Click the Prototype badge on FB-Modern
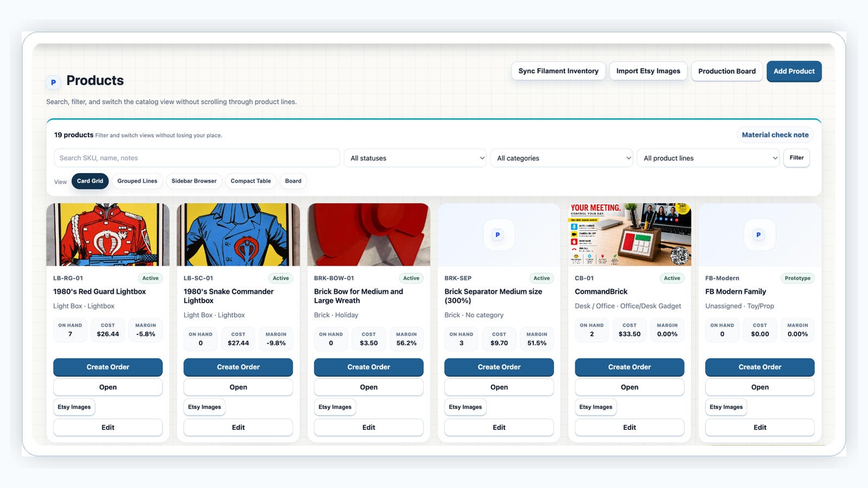The height and width of the screenshot is (488, 868). (x=797, y=278)
